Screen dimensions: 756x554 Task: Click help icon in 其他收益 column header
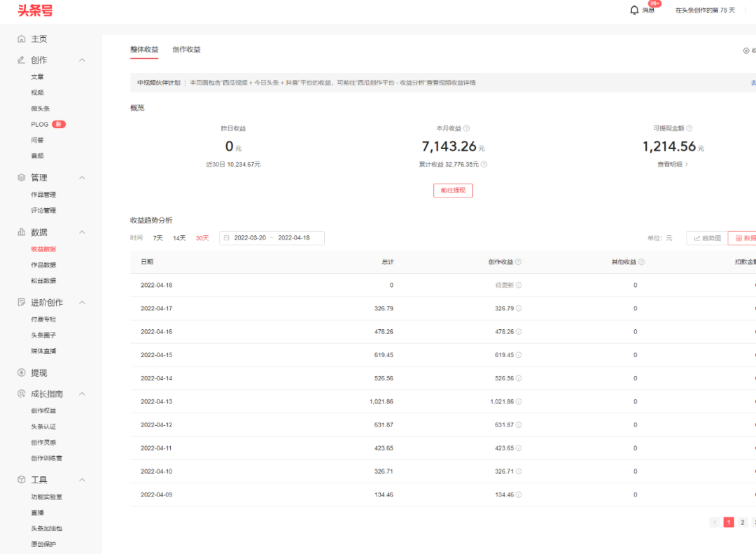pyautogui.click(x=642, y=262)
